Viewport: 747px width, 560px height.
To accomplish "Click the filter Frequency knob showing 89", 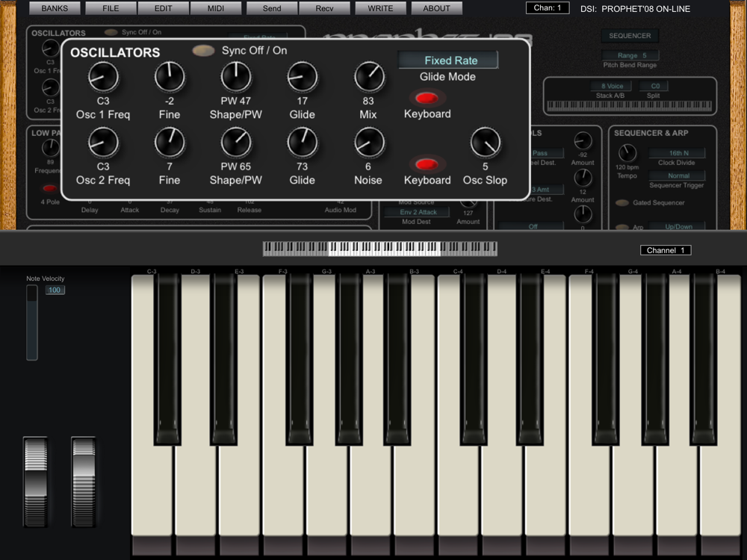I will pyautogui.click(x=51, y=148).
